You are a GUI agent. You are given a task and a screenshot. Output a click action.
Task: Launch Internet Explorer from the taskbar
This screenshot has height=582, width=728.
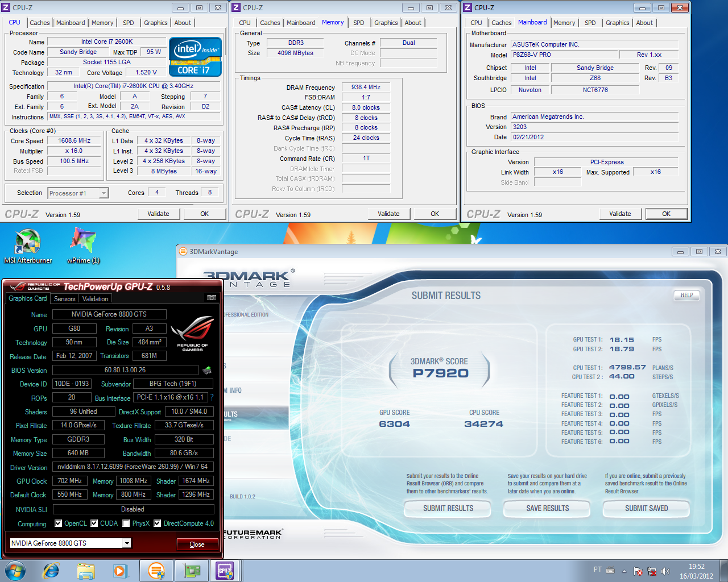(x=51, y=571)
